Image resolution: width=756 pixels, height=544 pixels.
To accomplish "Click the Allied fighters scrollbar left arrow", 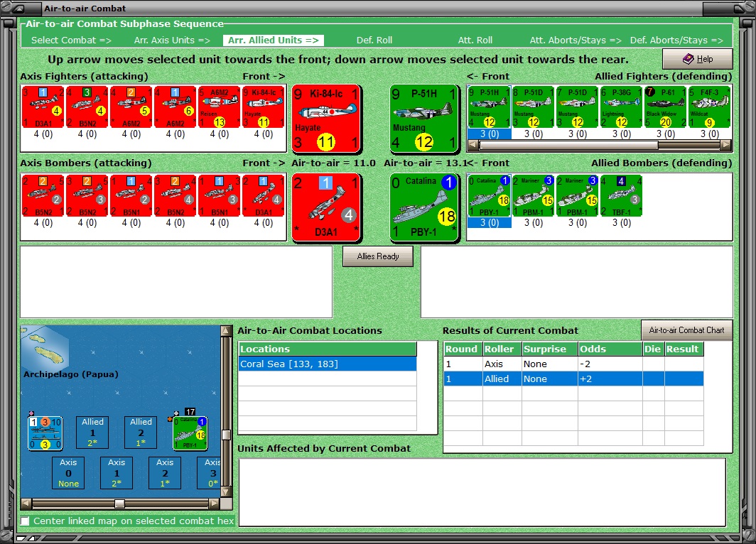I will coord(473,145).
